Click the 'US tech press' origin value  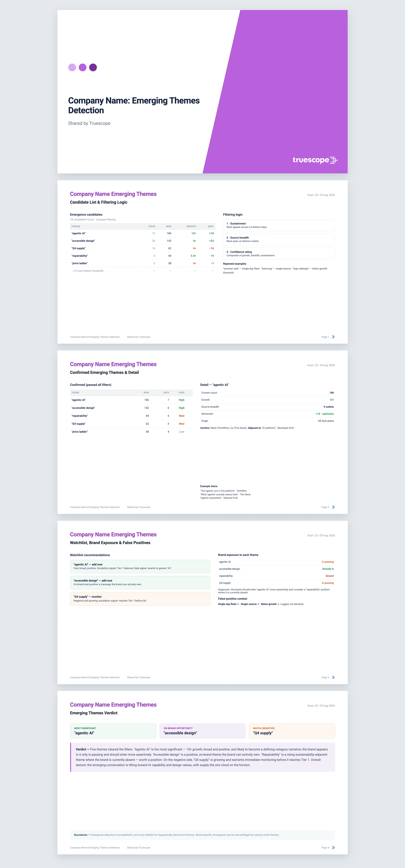pyautogui.click(x=326, y=421)
